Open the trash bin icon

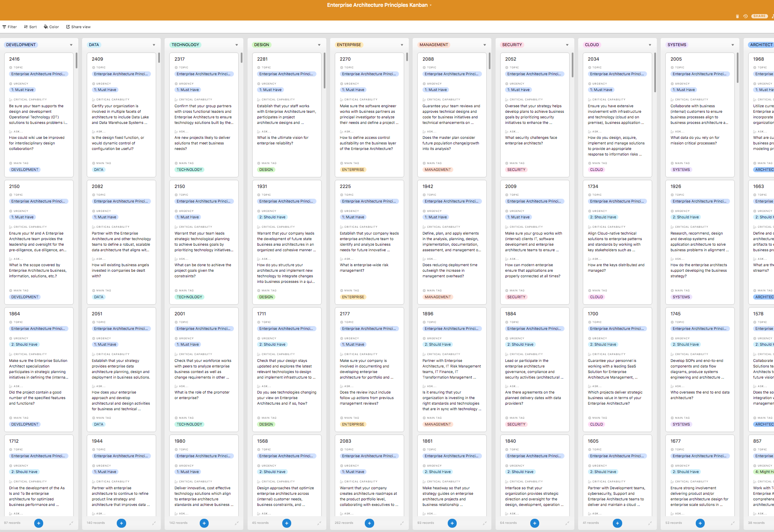coord(737,16)
